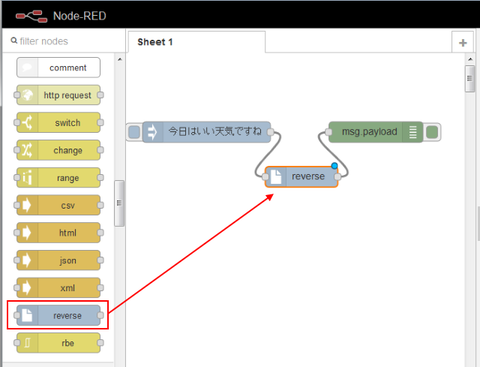Select the comment node in palette
This screenshot has width=480, height=367.
pos(58,68)
